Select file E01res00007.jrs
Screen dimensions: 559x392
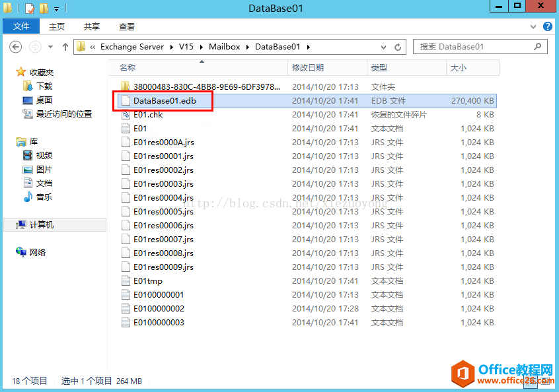pyautogui.click(x=163, y=240)
